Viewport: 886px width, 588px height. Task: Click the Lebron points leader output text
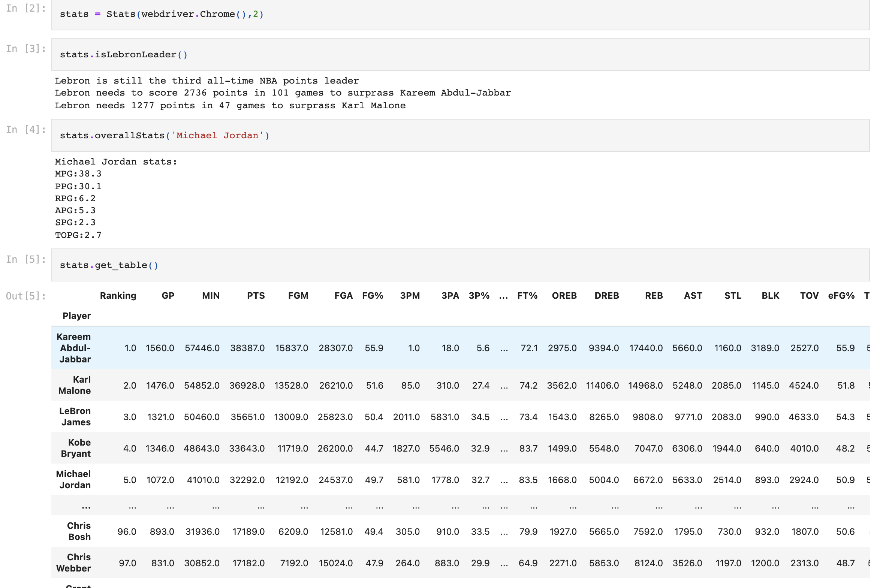(206, 80)
